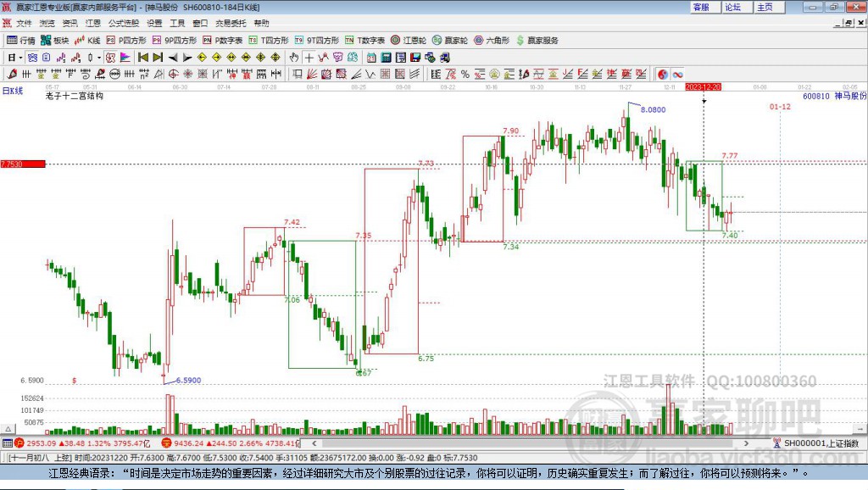868x490 pixels.
Task: Click the floppy disk save icon
Action: (415, 58)
